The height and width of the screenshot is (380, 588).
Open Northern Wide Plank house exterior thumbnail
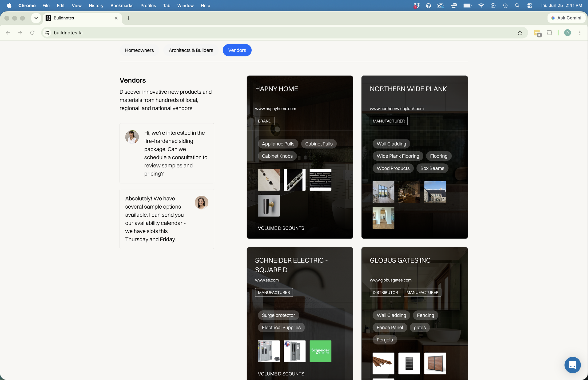(435, 192)
